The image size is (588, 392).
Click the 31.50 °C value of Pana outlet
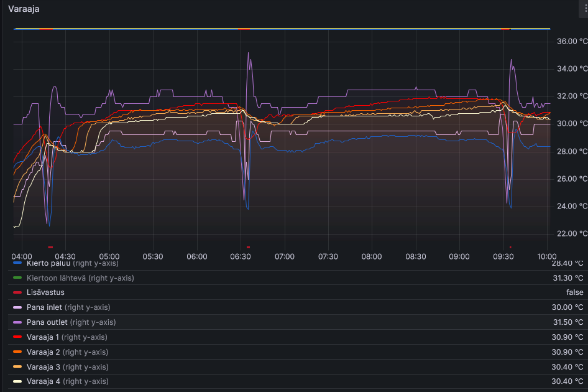pos(566,322)
